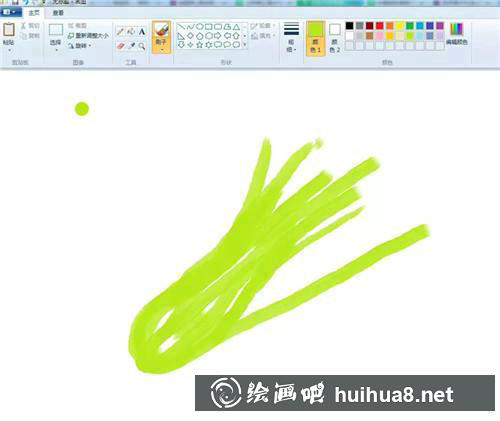Select the Color picker eyedropper tool
This screenshot has width=500, height=421.
pos(131,46)
